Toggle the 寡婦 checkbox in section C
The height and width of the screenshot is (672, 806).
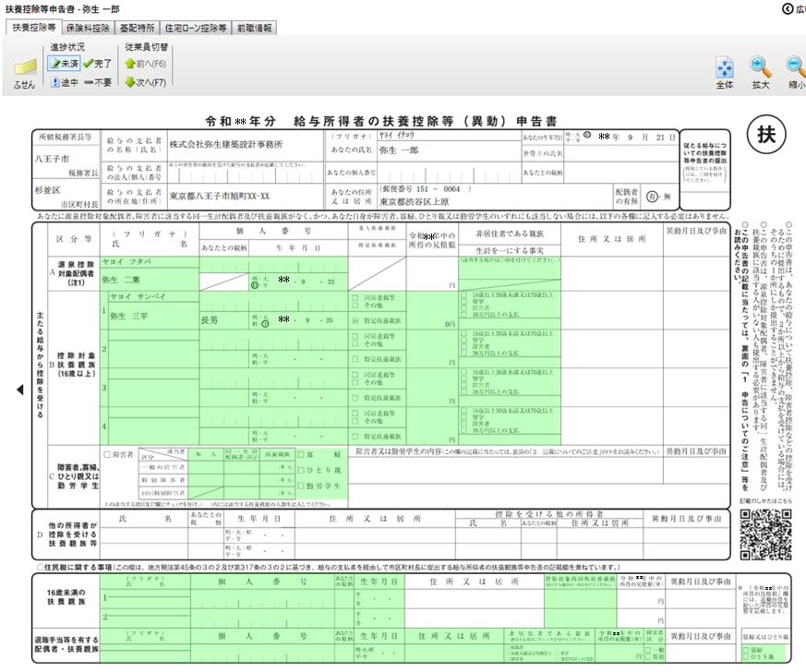coord(302,455)
